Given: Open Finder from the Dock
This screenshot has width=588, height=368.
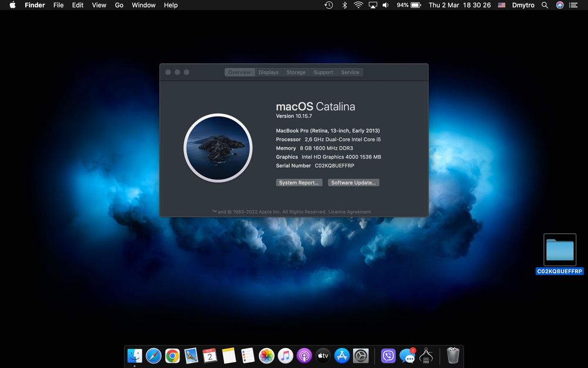Looking at the screenshot, I should pyautogui.click(x=135, y=355).
